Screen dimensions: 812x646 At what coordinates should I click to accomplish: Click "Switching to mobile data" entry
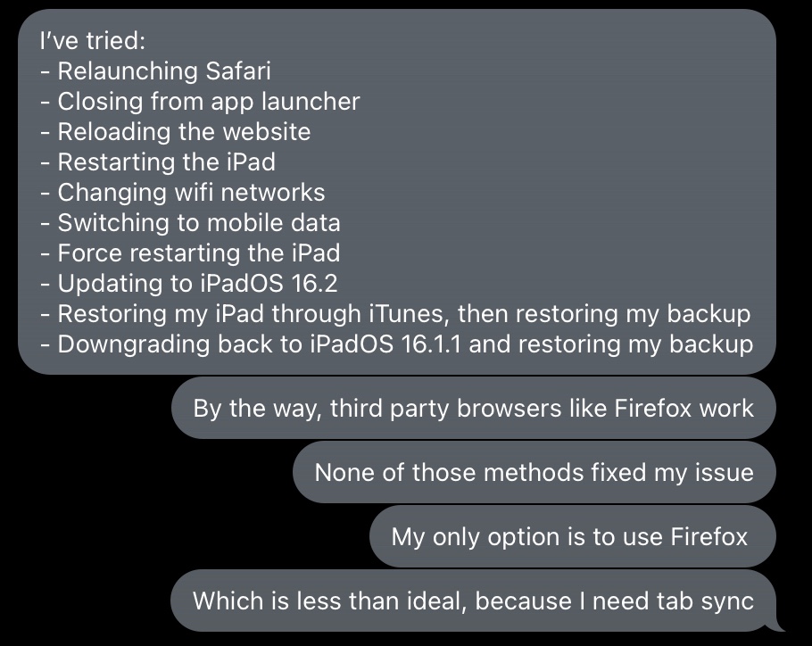190,223
